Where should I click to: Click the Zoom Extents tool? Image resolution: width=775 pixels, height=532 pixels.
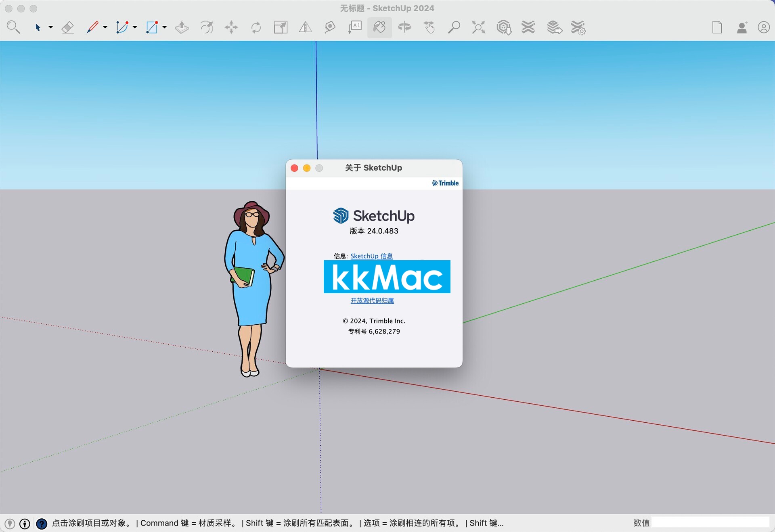pyautogui.click(x=478, y=27)
